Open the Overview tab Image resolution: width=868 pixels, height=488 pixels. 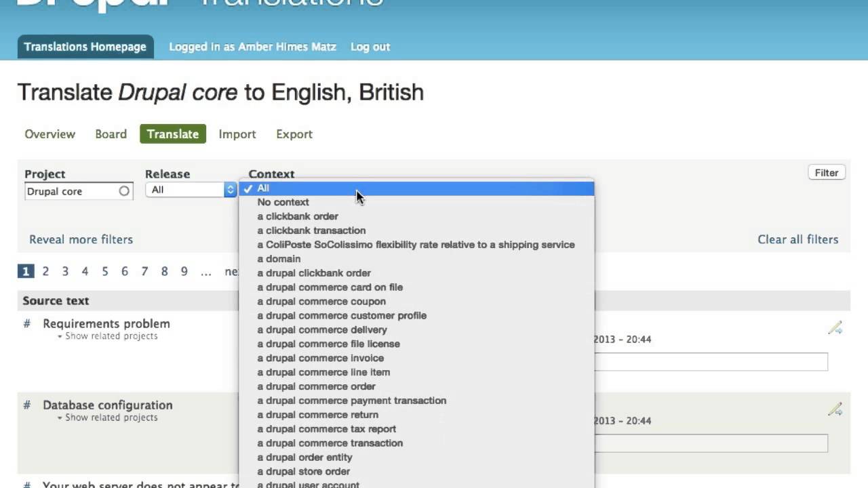tap(50, 134)
